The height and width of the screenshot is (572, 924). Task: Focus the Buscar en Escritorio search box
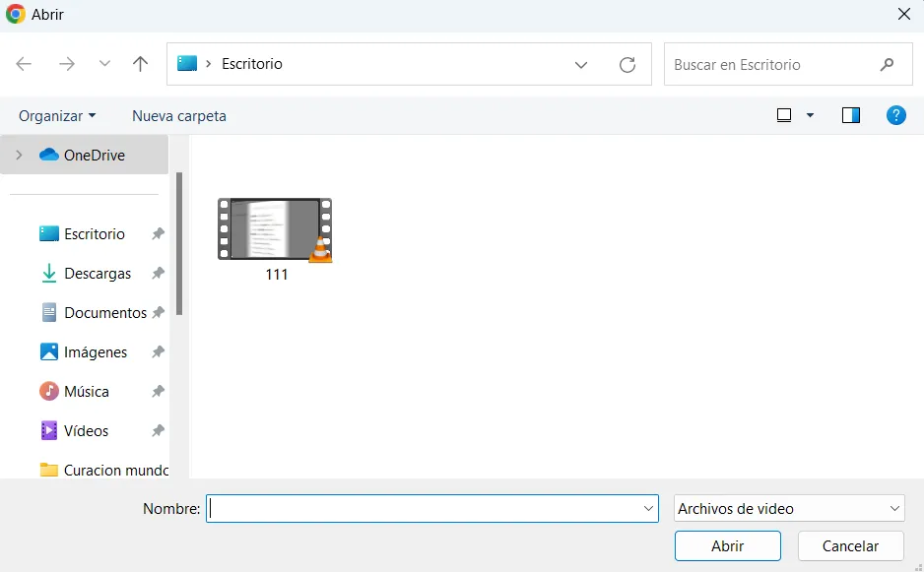[x=773, y=64]
